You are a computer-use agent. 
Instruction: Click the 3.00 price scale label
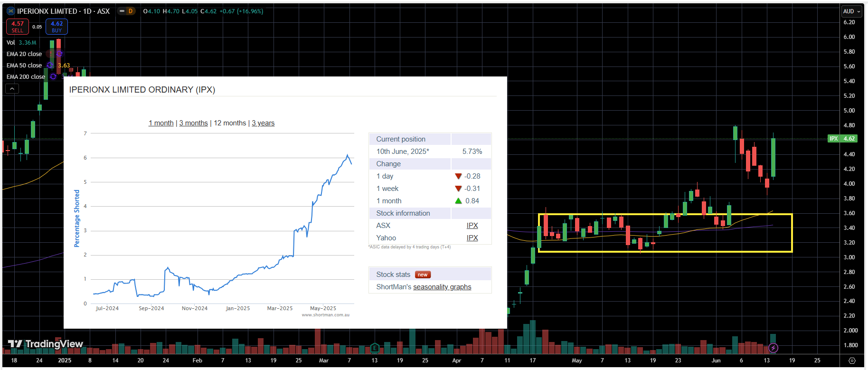tap(849, 257)
